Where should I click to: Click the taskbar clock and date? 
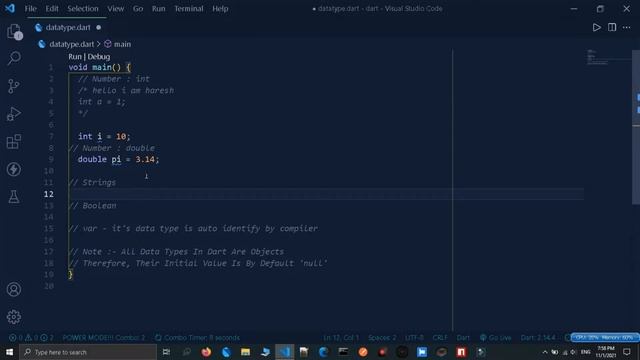point(606,352)
